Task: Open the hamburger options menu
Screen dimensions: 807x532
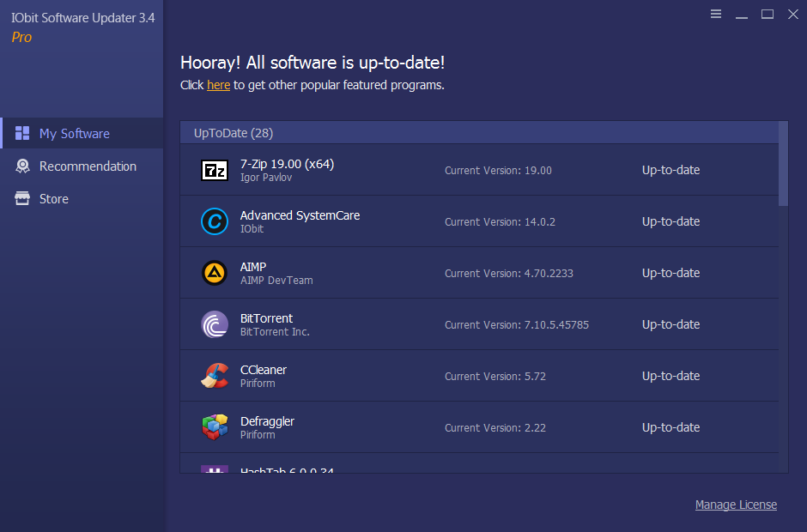Action: tap(716, 14)
